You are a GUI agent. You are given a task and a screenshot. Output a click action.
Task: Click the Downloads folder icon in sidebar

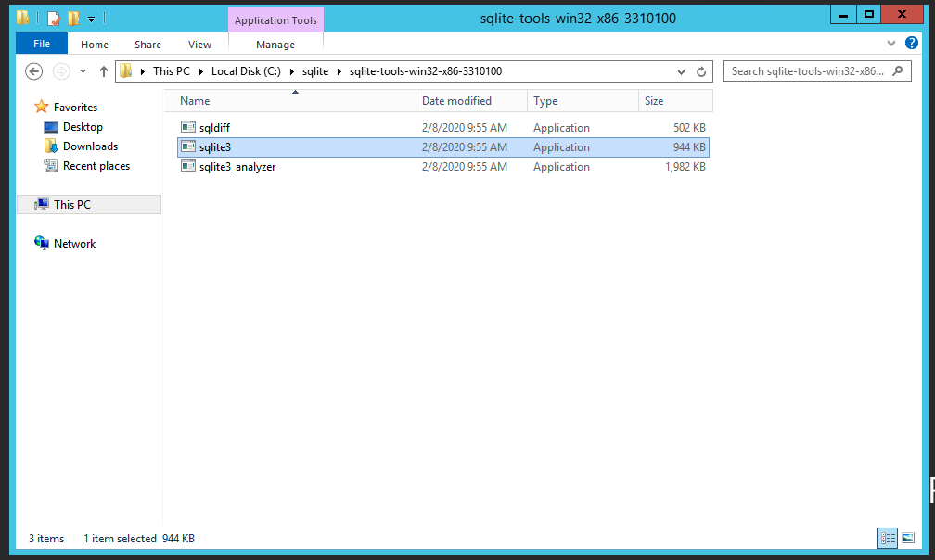(x=51, y=146)
